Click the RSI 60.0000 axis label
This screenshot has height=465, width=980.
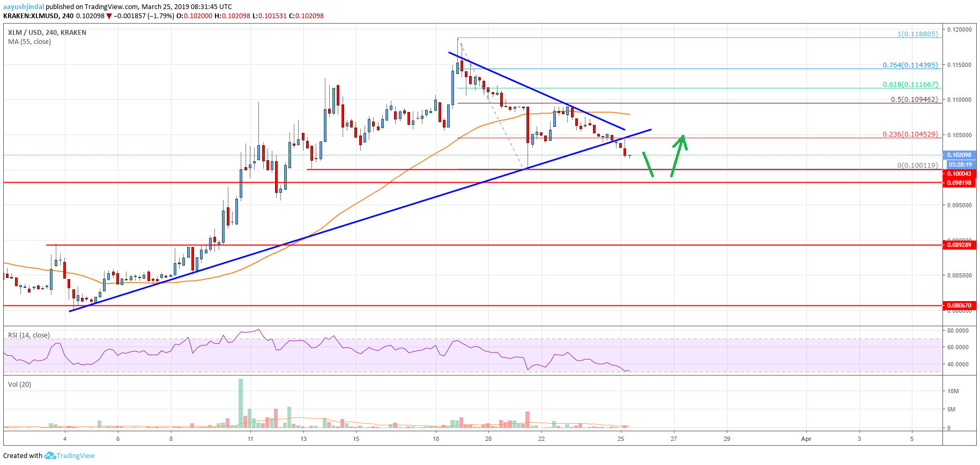coord(958,347)
